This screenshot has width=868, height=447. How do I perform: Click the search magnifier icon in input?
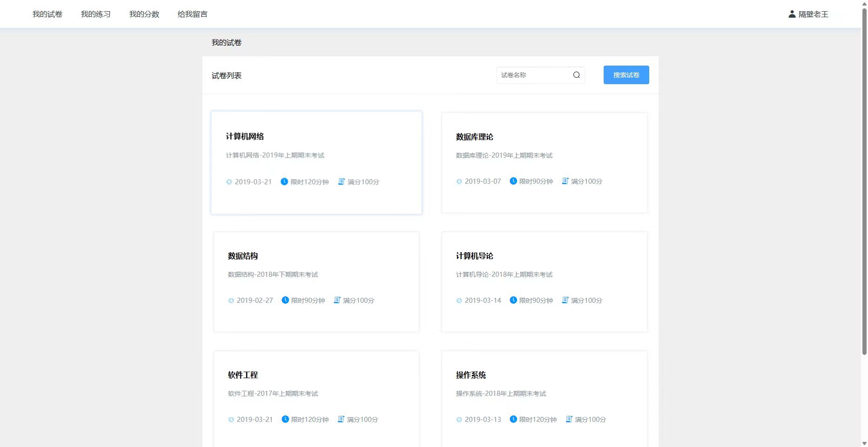pos(576,75)
